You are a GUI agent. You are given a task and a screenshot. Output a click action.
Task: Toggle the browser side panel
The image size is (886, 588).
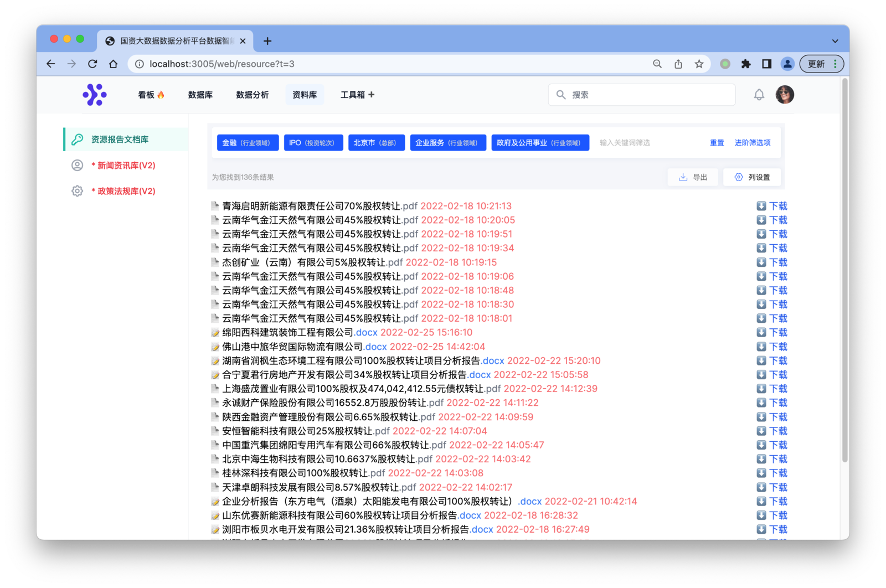(767, 64)
